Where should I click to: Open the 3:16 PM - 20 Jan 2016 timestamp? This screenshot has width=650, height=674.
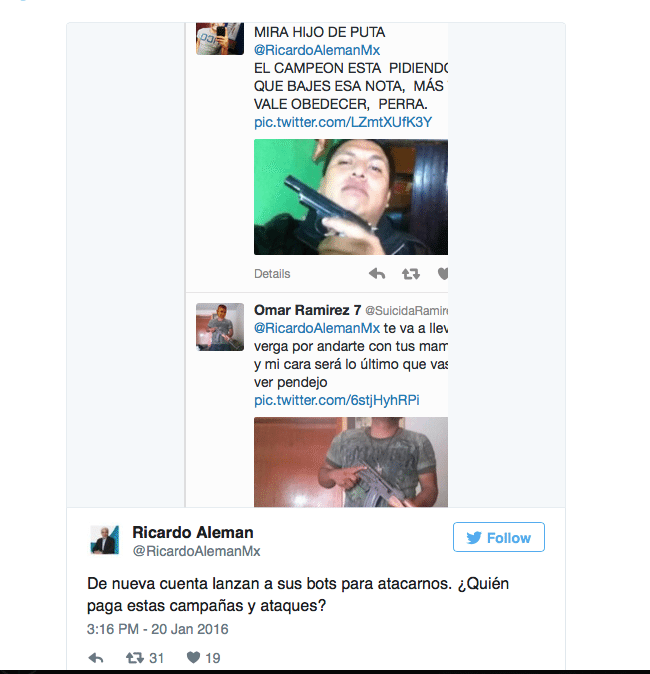(158, 629)
